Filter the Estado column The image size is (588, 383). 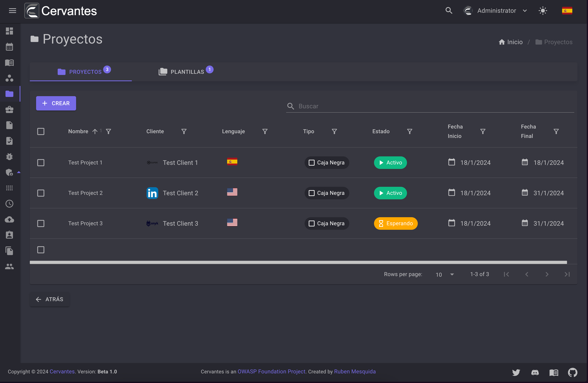[x=410, y=131]
